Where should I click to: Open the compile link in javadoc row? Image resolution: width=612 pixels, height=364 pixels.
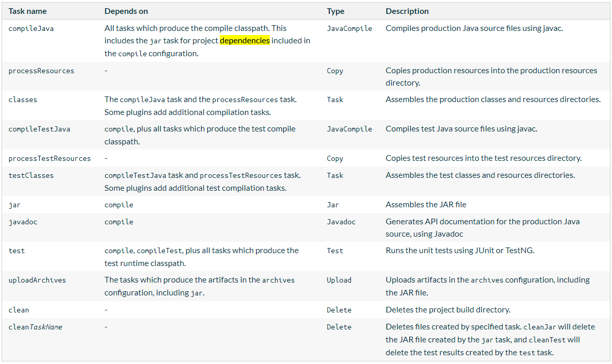119,222
